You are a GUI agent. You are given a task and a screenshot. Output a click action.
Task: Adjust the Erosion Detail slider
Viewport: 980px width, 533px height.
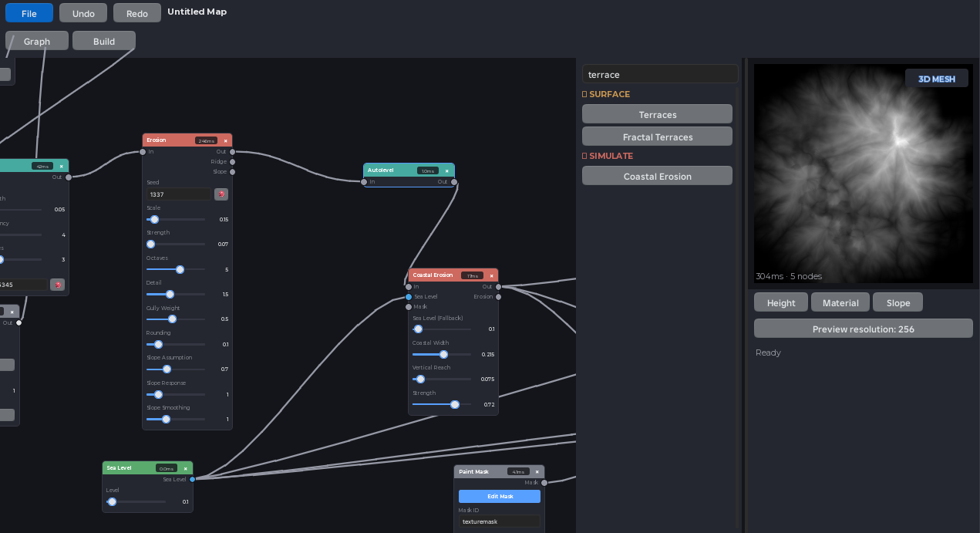click(x=176, y=295)
